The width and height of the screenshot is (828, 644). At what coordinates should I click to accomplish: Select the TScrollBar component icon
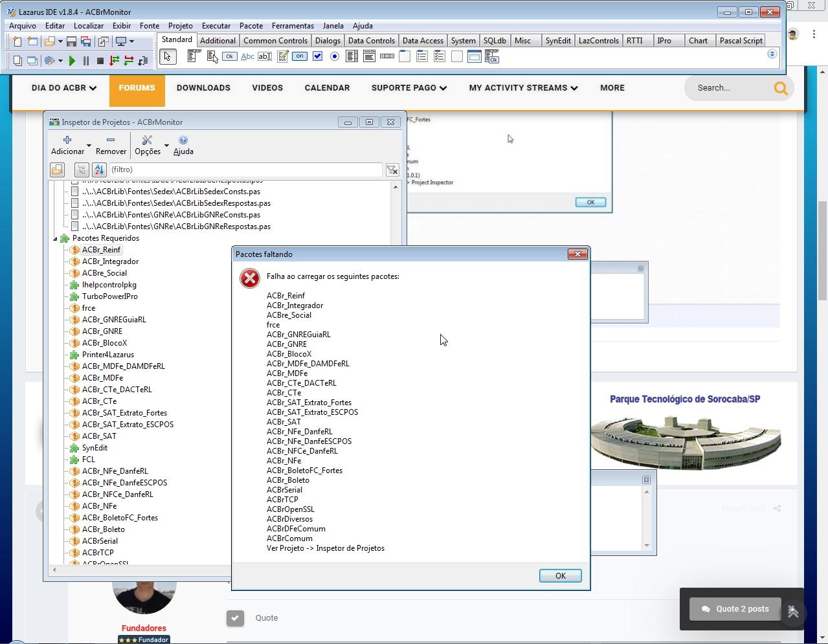[x=387, y=57]
